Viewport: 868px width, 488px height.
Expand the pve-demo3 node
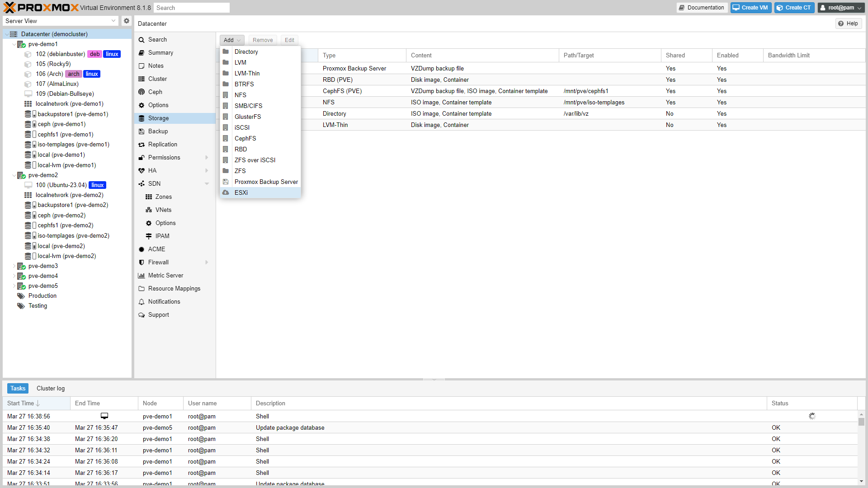point(14,266)
